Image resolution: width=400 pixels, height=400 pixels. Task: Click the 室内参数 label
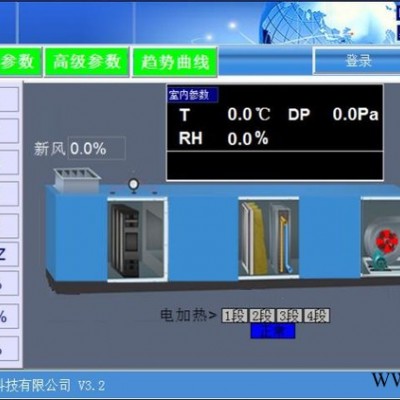193,95
